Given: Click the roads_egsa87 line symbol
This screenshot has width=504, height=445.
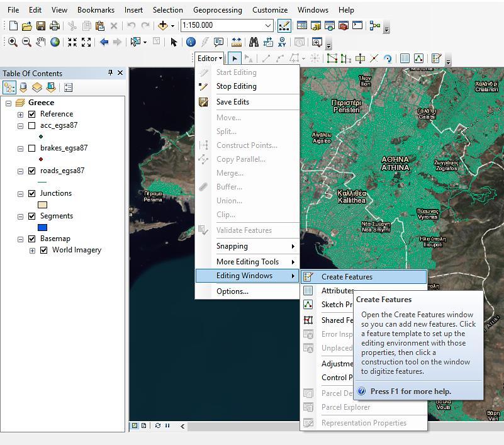Looking at the screenshot, I should click(42, 183).
